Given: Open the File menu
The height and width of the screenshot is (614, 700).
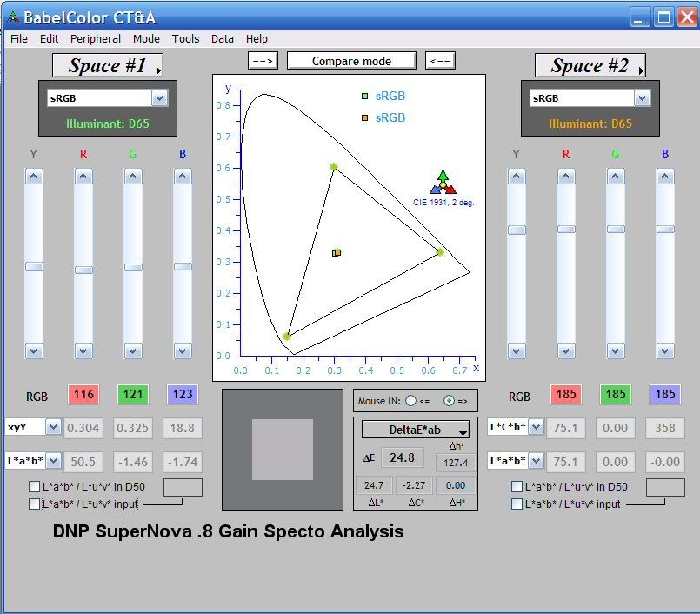Looking at the screenshot, I should 19,39.
